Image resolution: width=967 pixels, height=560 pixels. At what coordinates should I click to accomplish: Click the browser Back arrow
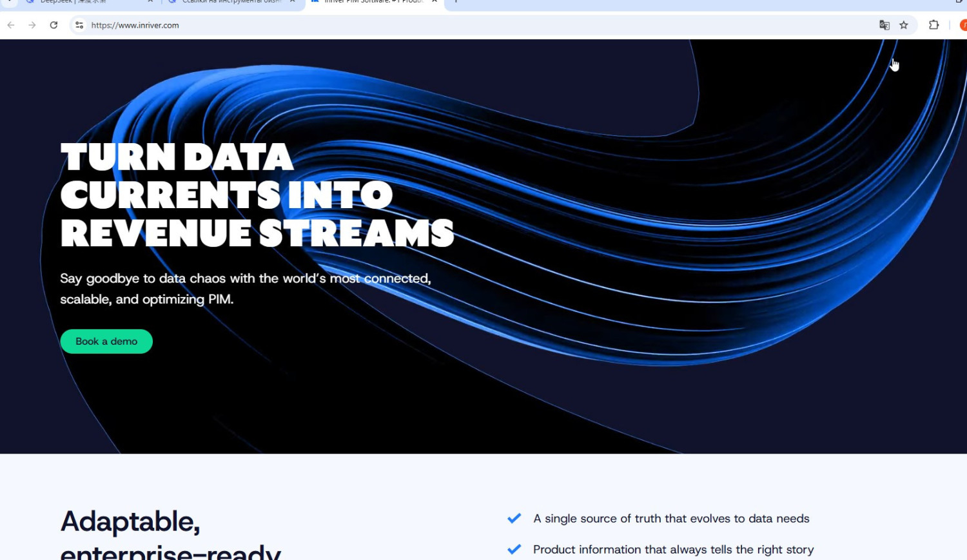11,25
